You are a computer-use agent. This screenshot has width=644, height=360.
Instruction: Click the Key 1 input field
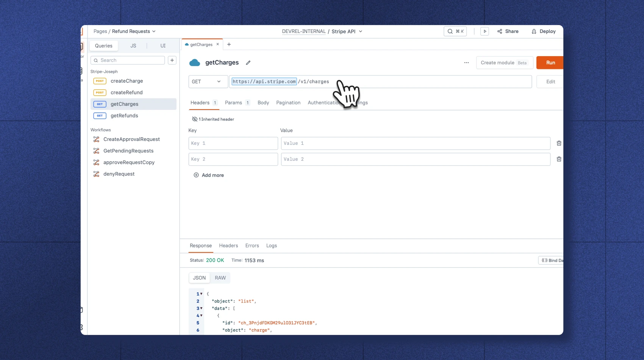point(233,143)
